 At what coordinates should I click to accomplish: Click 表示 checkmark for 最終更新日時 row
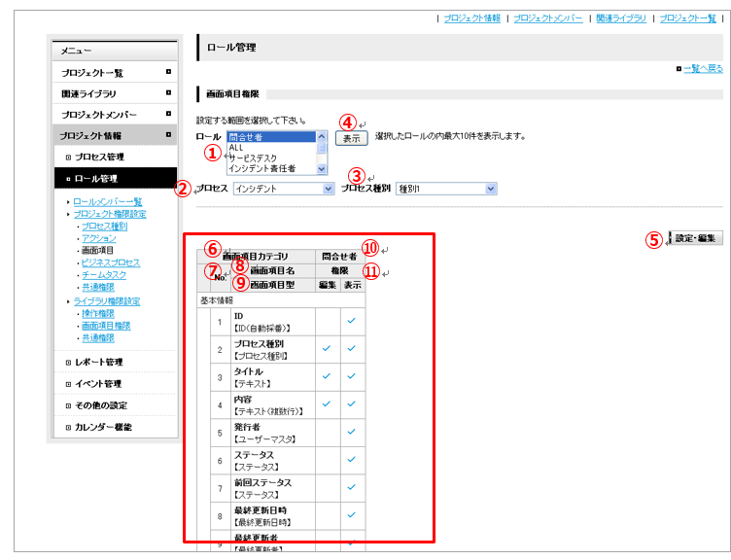(352, 514)
